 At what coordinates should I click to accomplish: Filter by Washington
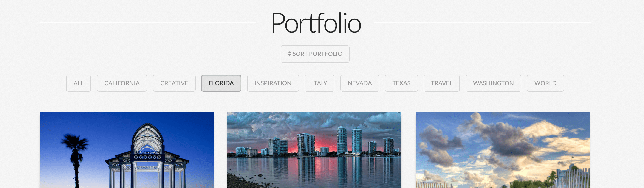[x=493, y=83]
